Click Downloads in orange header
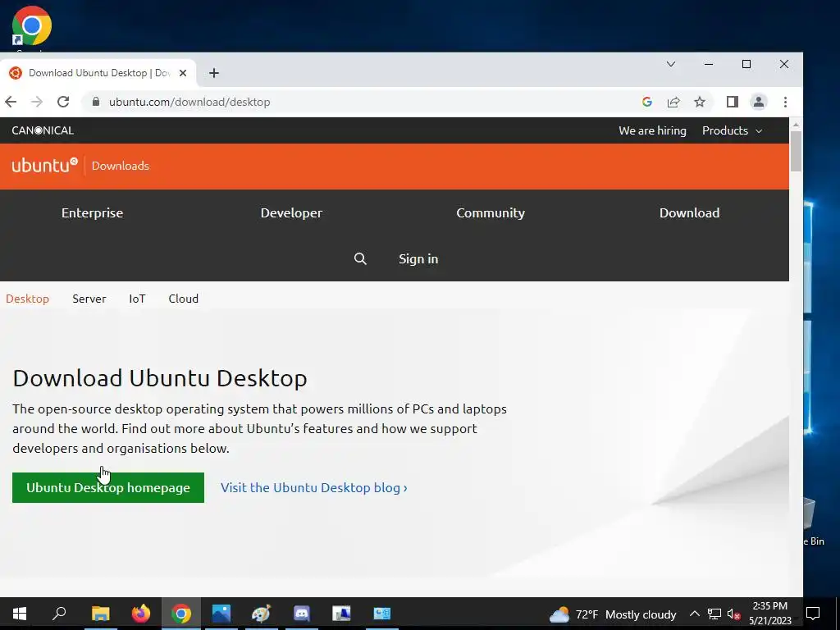Screen dimensions: 840x630 pyautogui.click(x=121, y=166)
